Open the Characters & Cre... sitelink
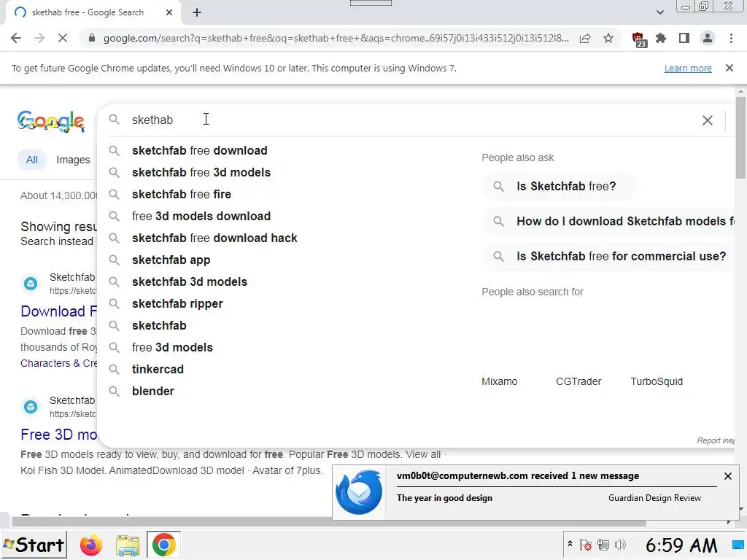 click(x=58, y=363)
